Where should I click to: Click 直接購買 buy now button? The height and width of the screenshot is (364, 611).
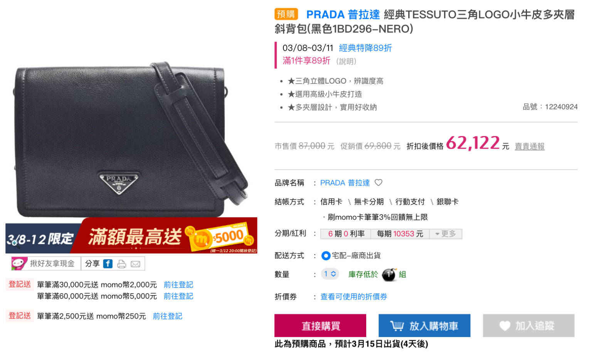tap(320, 325)
